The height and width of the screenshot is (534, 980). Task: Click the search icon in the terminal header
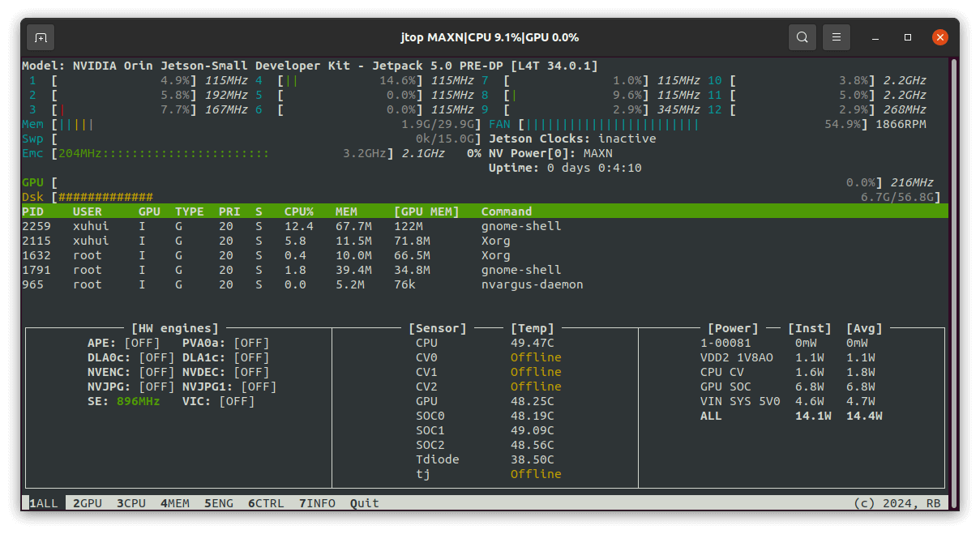point(802,37)
